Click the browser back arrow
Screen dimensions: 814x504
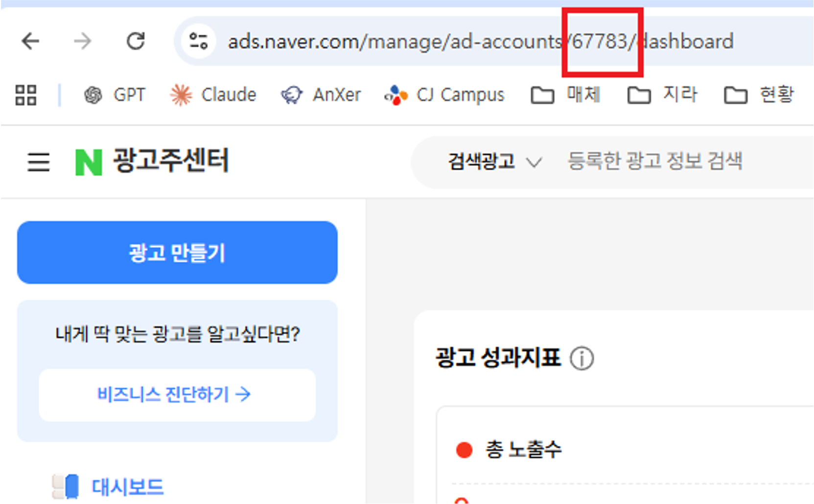click(x=30, y=41)
